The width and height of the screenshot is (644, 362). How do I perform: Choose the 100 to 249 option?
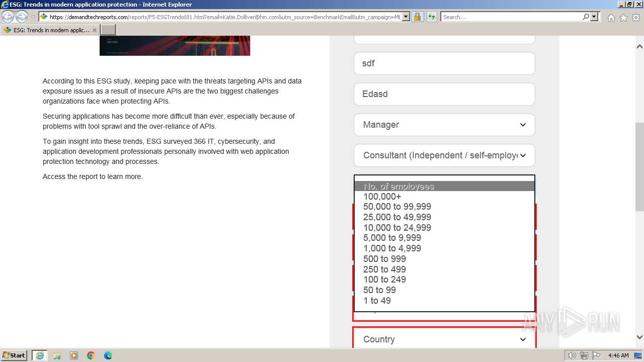[444, 280]
